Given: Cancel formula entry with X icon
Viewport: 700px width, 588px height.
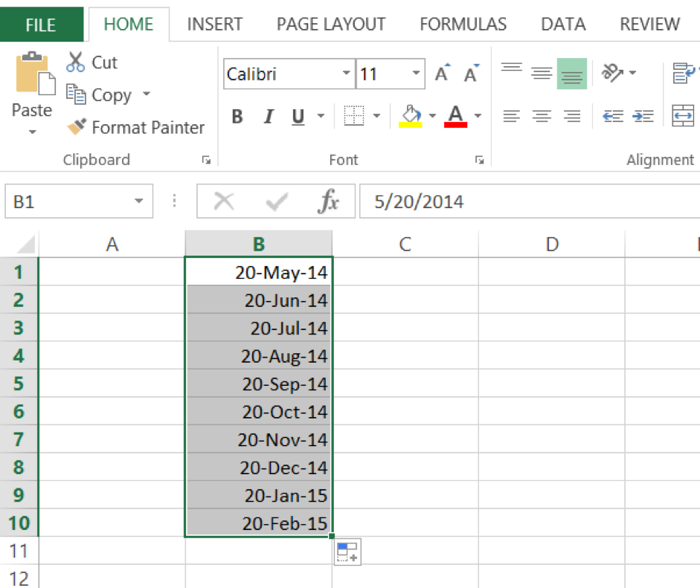Looking at the screenshot, I should point(224,201).
